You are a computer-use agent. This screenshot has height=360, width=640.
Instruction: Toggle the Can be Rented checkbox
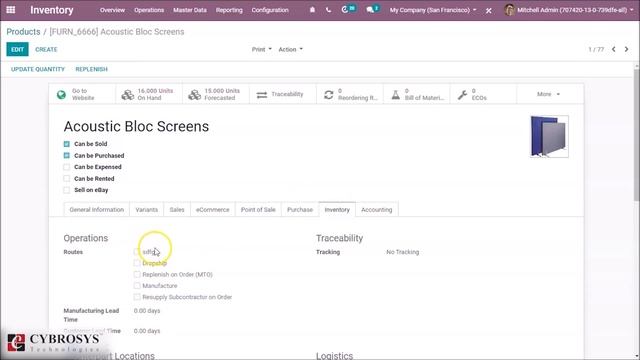click(67, 178)
